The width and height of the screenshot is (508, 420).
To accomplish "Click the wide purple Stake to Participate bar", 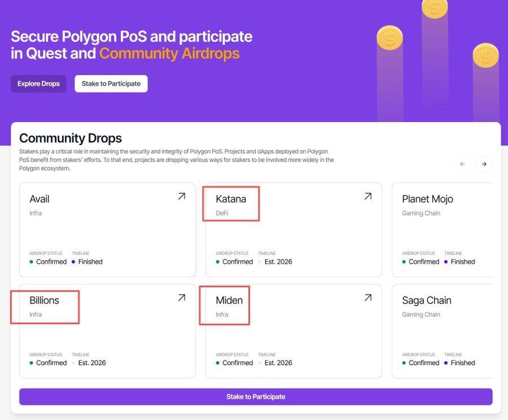I will point(255,396).
